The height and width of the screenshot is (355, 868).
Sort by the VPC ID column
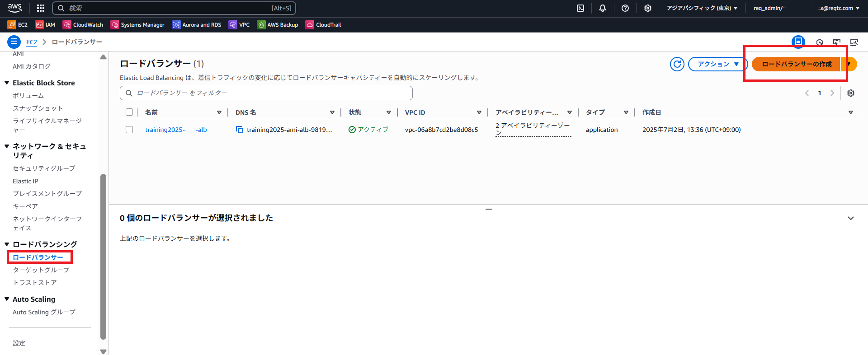pos(479,112)
